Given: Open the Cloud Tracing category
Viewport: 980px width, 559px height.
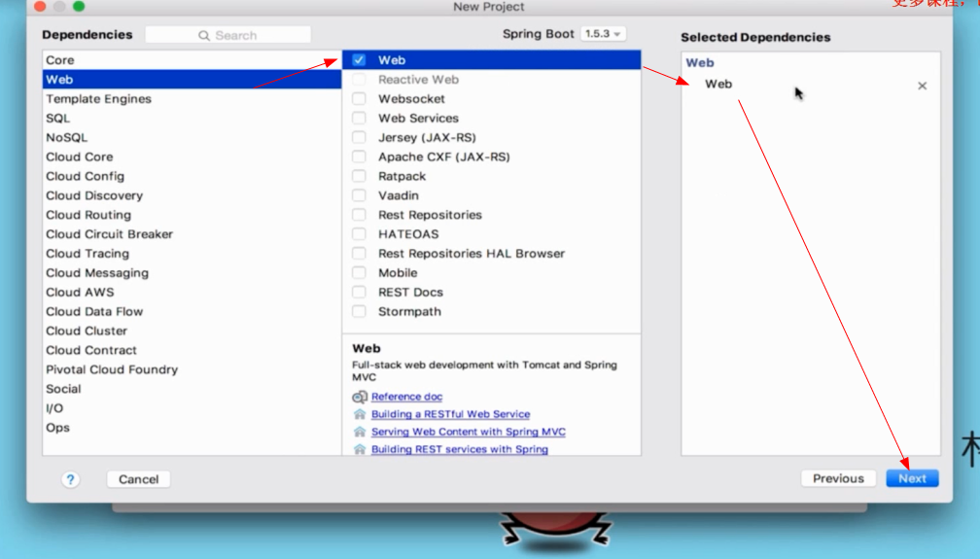Looking at the screenshot, I should [192, 253].
